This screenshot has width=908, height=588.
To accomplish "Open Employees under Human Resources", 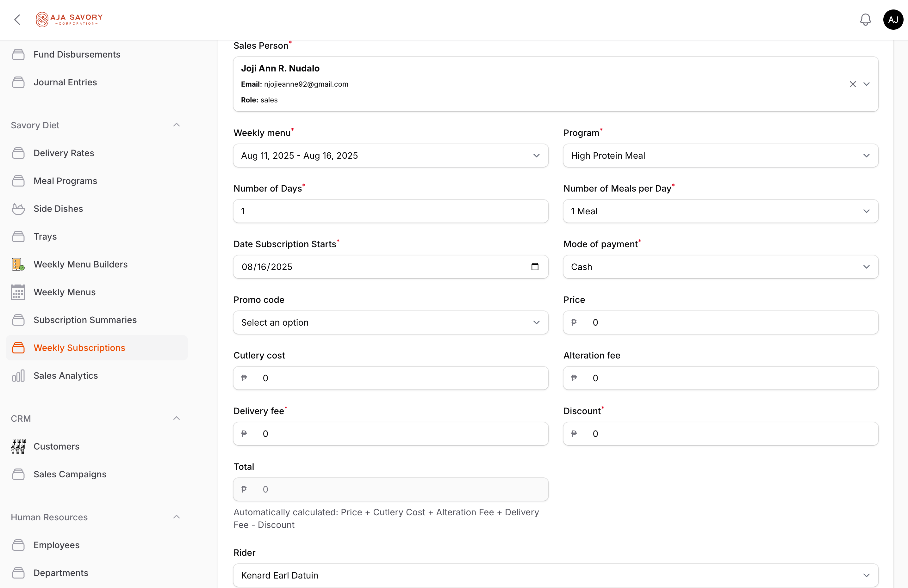I will click(x=56, y=545).
